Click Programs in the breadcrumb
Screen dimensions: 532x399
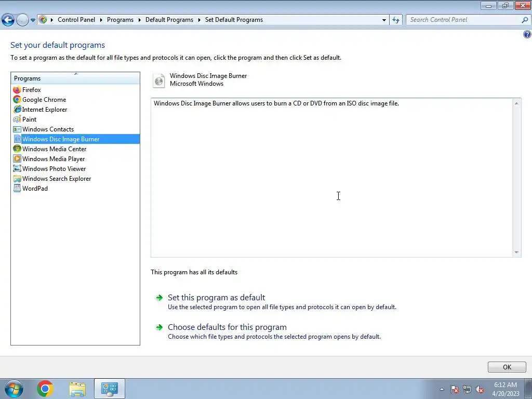click(120, 20)
